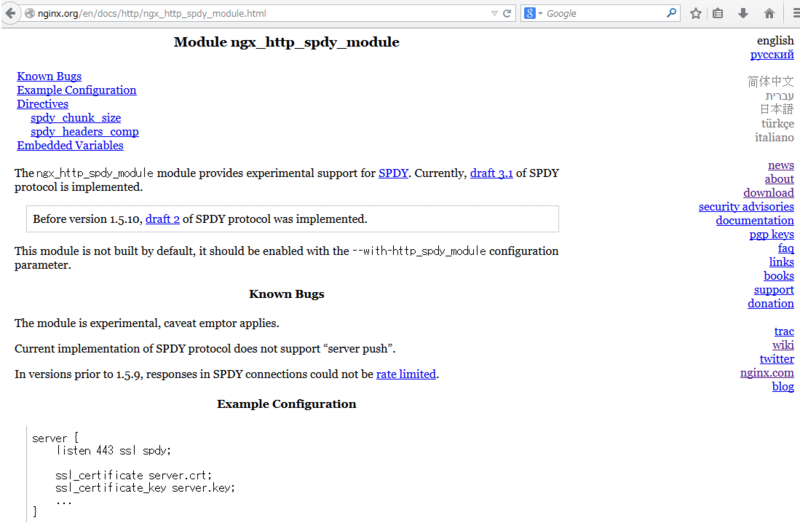Open the wiki sidebar link
The height and width of the screenshot is (523, 800).
point(783,345)
